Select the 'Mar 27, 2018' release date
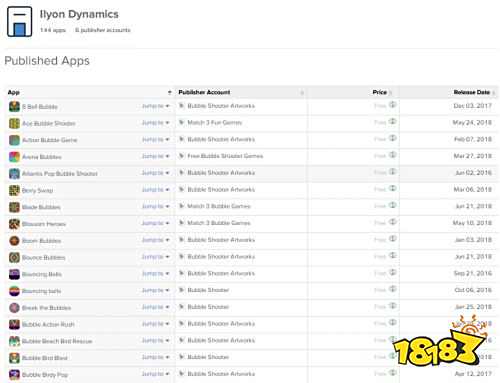 click(x=472, y=156)
